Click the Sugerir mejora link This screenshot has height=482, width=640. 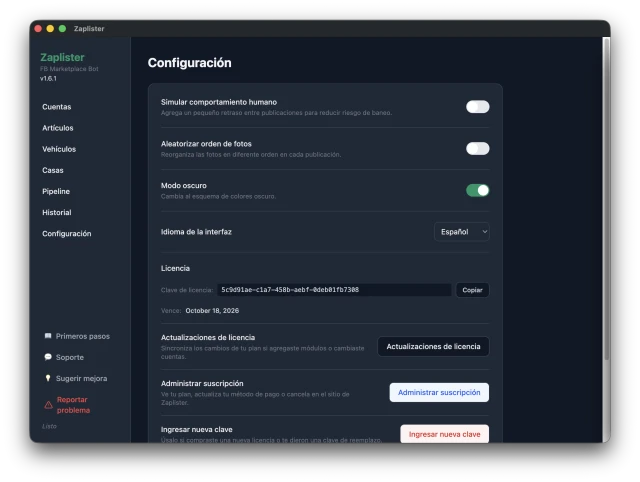click(82, 379)
